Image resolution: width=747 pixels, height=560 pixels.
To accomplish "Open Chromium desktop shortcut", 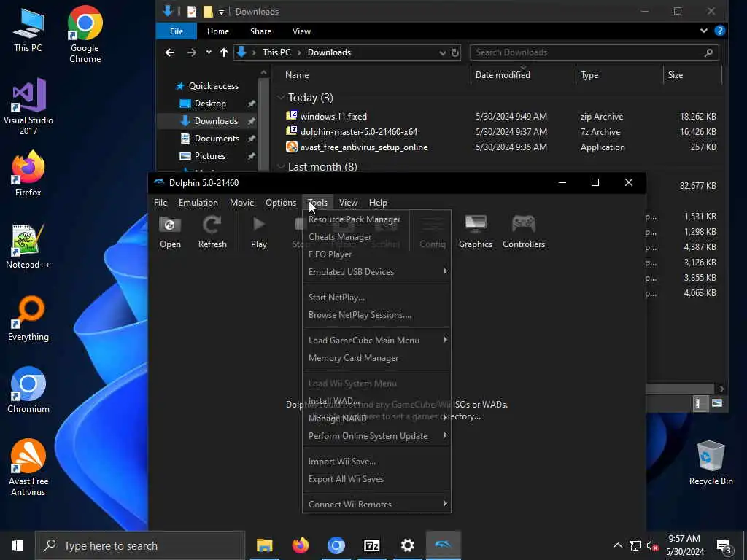I will click(x=28, y=390).
